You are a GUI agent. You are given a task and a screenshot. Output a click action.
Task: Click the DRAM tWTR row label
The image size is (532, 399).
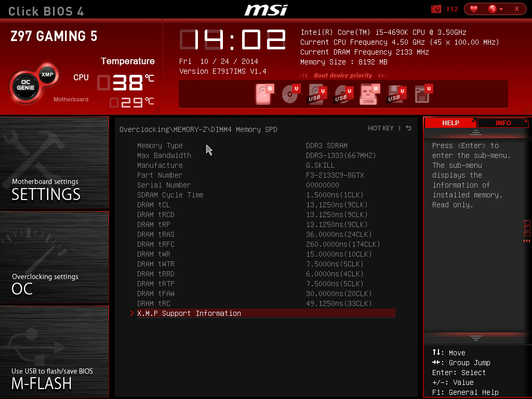click(x=155, y=263)
